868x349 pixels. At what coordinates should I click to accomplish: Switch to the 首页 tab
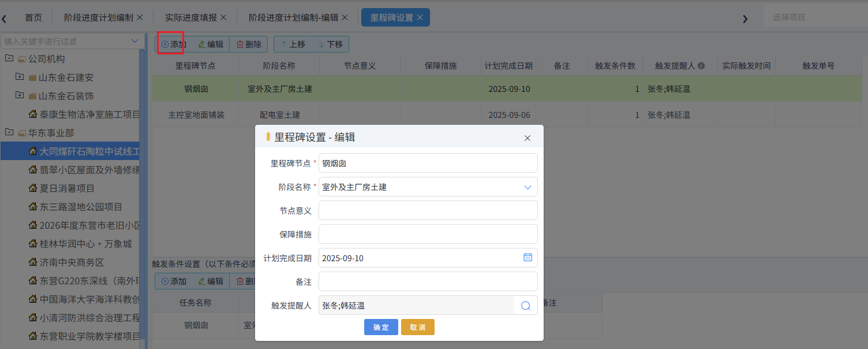point(33,17)
